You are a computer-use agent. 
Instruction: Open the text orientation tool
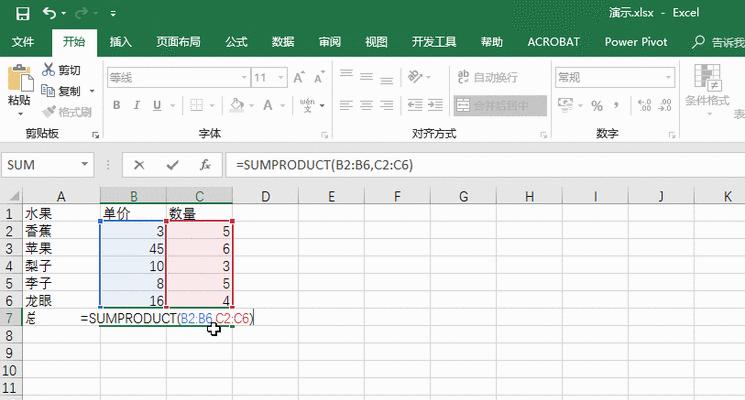click(x=415, y=76)
